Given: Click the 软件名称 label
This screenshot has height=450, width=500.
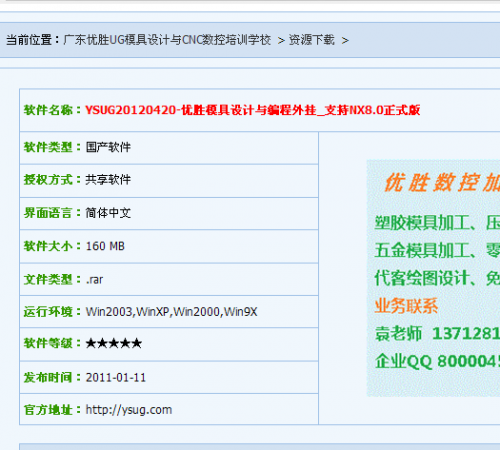Looking at the screenshot, I should click(x=52, y=110).
